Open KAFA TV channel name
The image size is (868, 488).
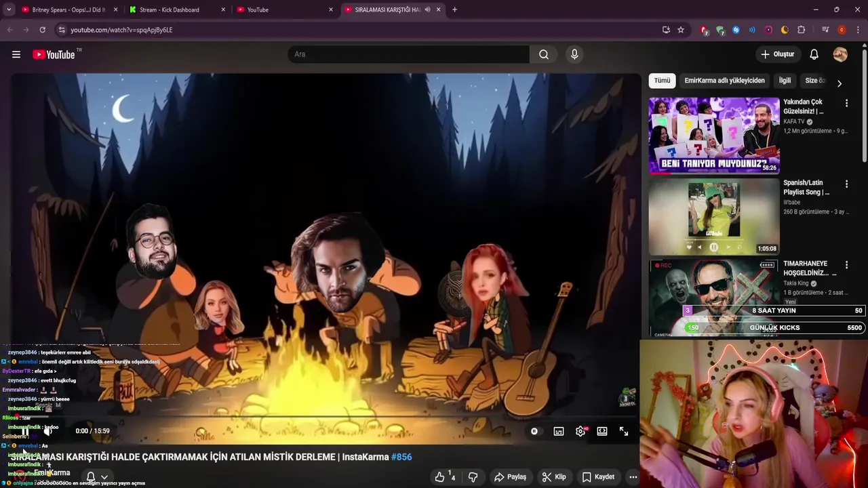coord(793,122)
